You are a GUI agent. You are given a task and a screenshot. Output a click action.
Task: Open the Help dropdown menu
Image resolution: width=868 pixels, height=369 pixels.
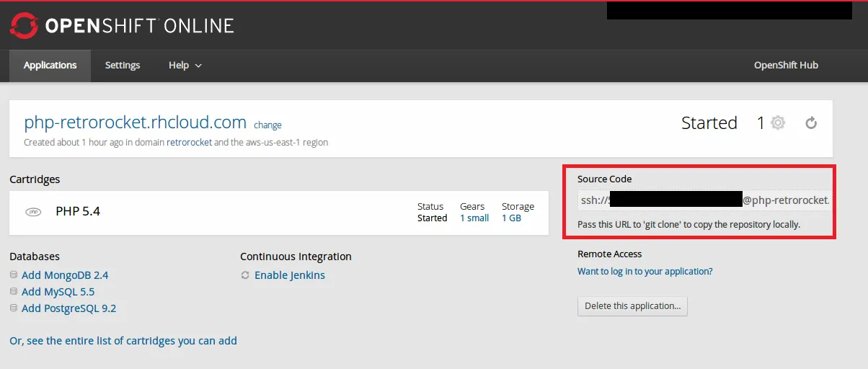(x=185, y=66)
